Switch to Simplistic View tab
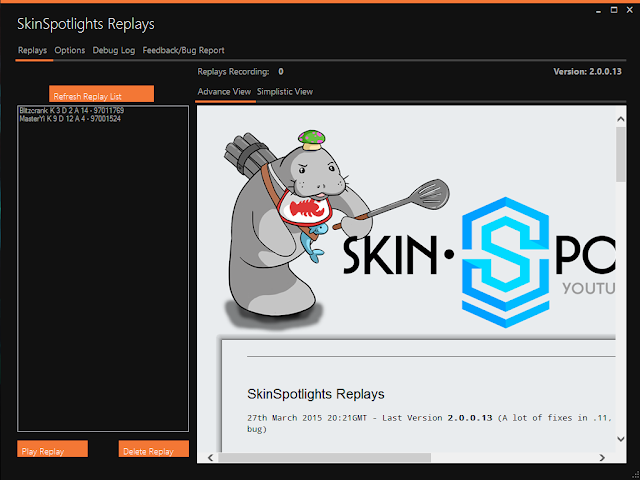The width and height of the screenshot is (640, 480). [x=285, y=92]
